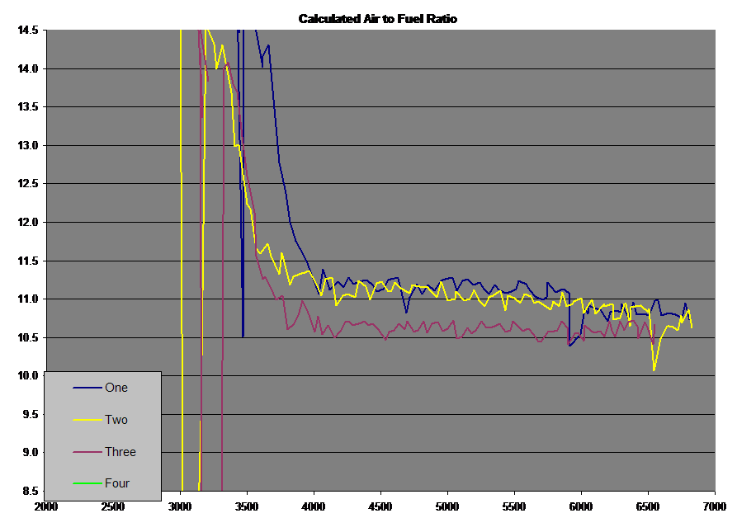This screenshot has width=756, height=532.
Task: Click the rightmost x-axis value label
Action: (714, 506)
